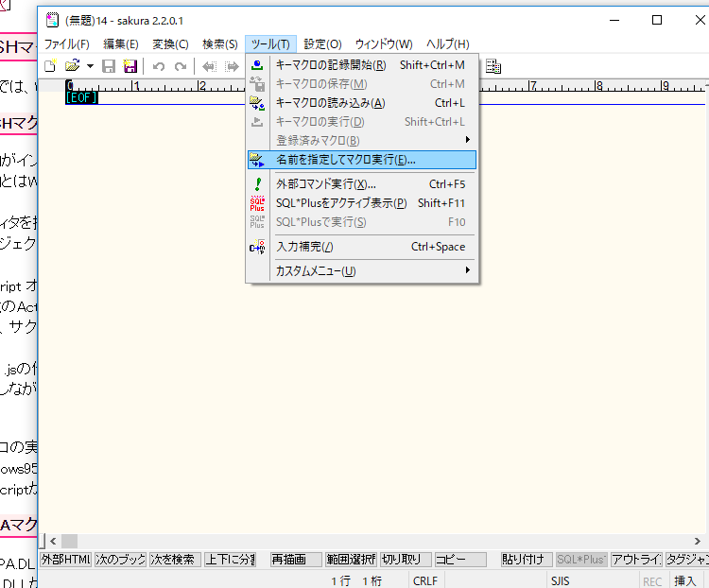Viewport: 709px width, 588px height.
Task: Click the jump forward arrow toolbar icon
Action: pyautogui.click(x=232, y=66)
